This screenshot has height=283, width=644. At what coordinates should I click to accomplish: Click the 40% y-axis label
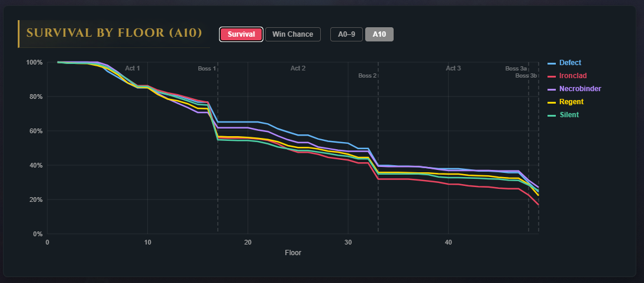pos(36,165)
